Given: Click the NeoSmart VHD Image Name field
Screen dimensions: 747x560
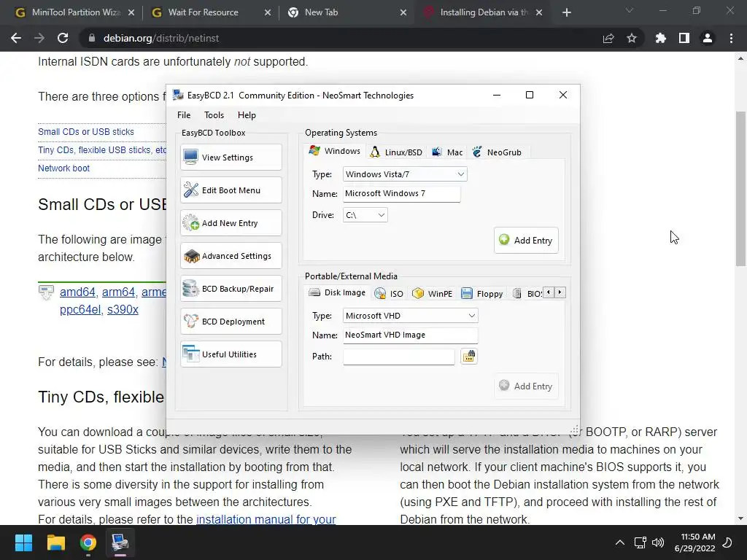Looking at the screenshot, I should 410,335.
